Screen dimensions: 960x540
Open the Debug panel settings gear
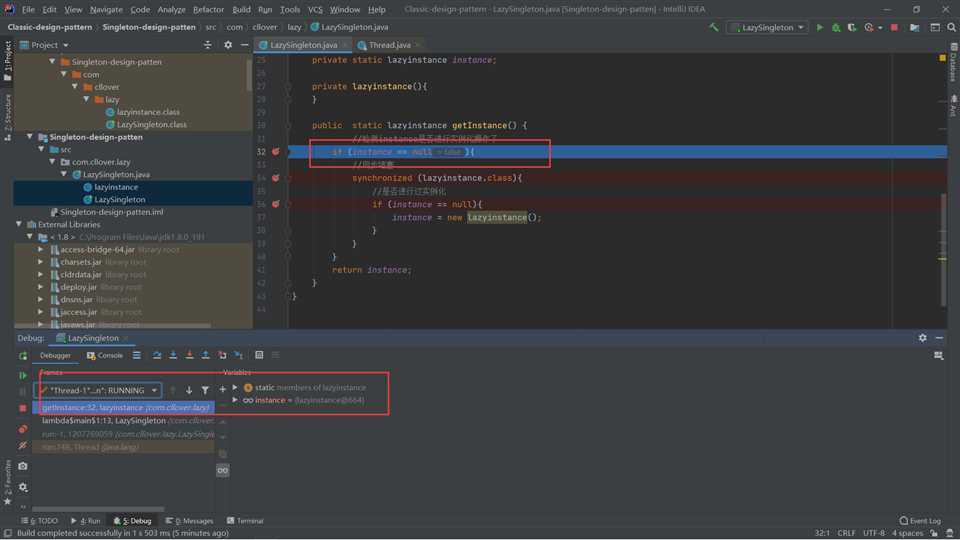(x=923, y=338)
